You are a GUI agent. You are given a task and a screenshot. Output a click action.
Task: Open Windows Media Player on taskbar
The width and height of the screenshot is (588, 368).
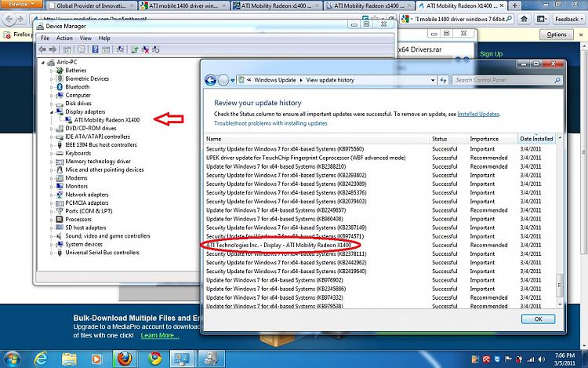click(x=96, y=359)
